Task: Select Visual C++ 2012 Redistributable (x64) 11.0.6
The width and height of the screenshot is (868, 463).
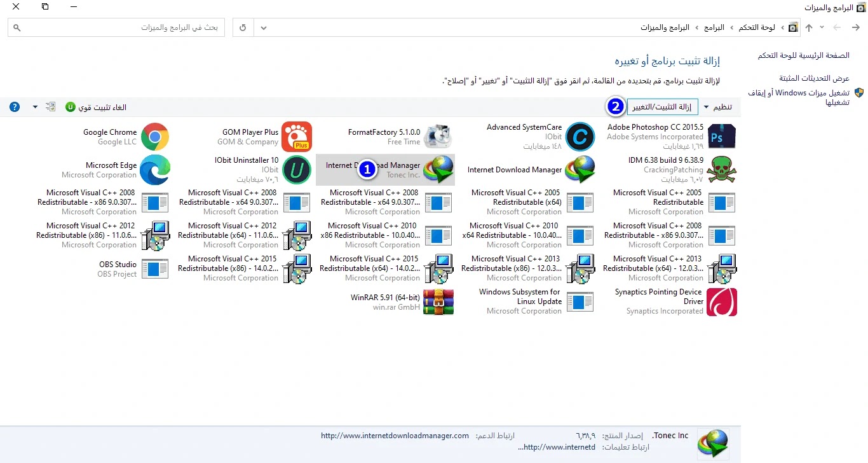Action: click(x=243, y=235)
